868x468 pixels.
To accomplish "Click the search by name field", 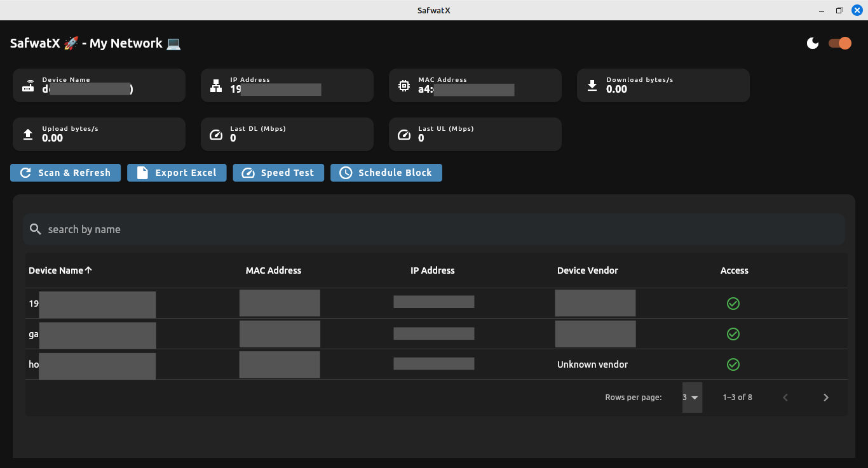I will click(434, 229).
